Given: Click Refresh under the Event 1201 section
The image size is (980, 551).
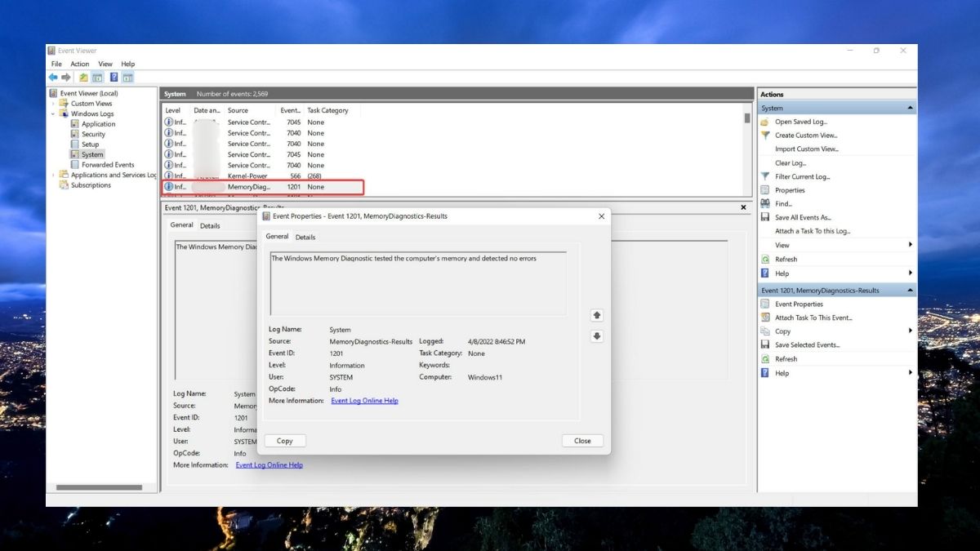Looking at the screenshot, I should click(786, 359).
